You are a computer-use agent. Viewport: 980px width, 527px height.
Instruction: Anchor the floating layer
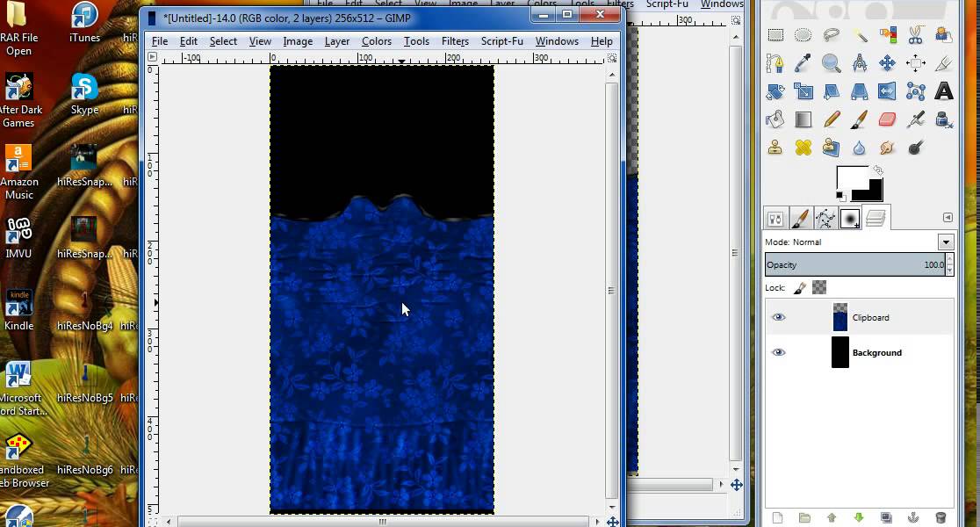(x=913, y=517)
